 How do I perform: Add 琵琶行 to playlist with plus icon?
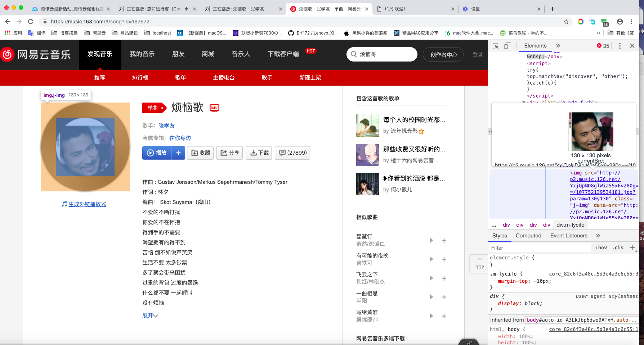[x=444, y=240]
